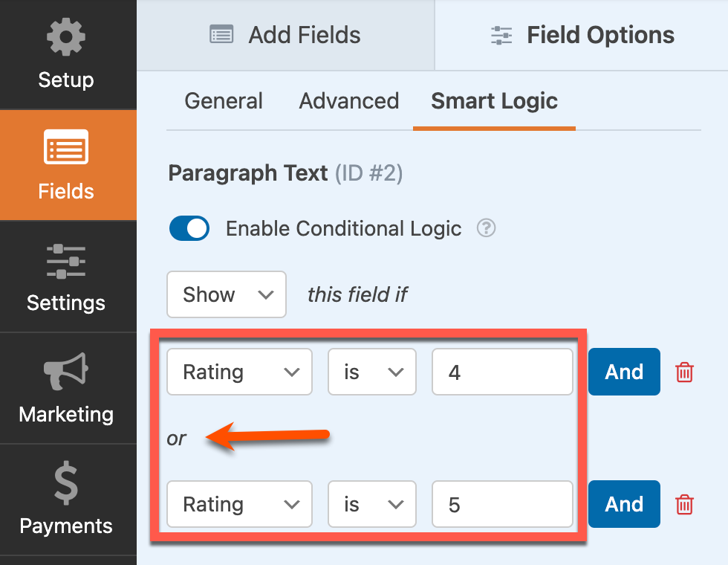This screenshot has width=728, height=565.
Task: Switch to the General tab
Action: pos(224,101)
